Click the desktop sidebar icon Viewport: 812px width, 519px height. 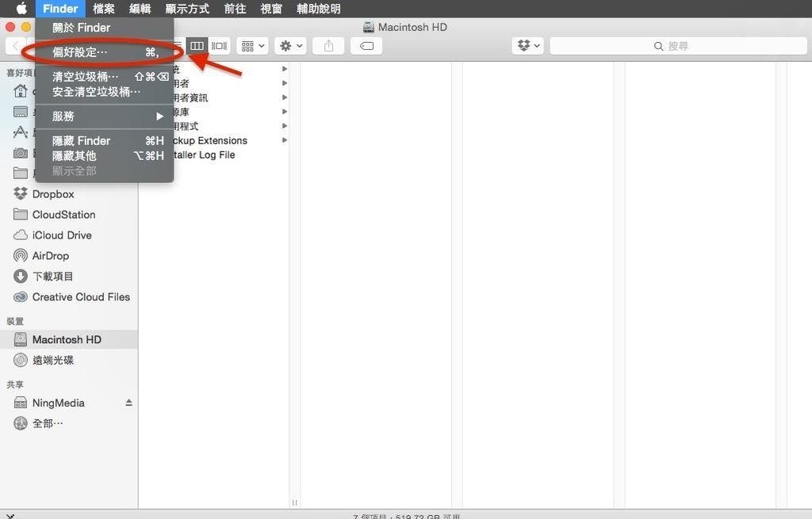(20, 112)
